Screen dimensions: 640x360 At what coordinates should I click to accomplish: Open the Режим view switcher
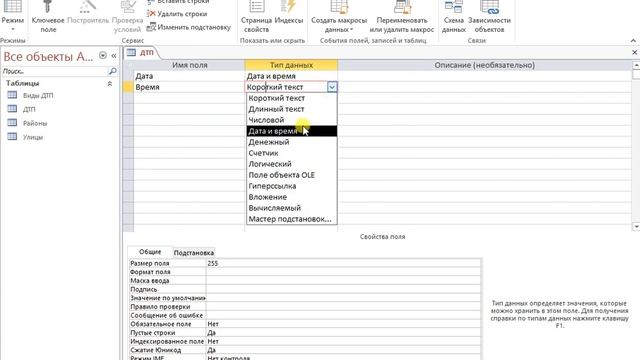(13, 16)
